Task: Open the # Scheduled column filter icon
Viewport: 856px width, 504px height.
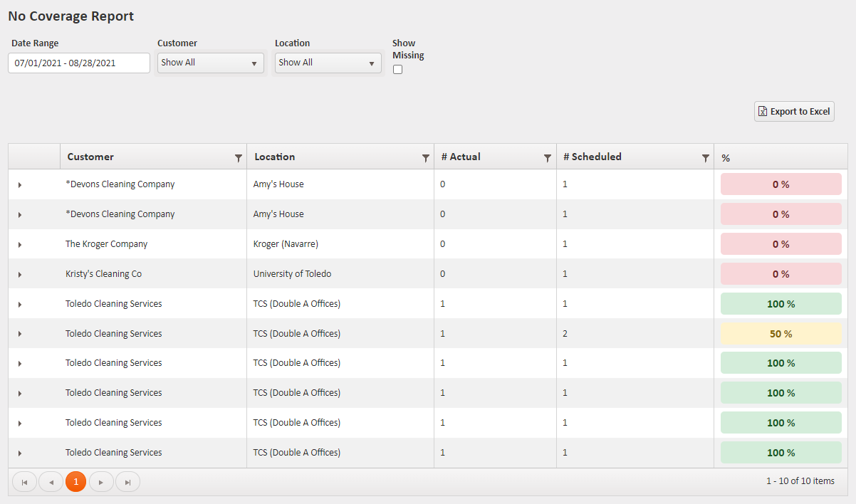Action: pos(706,158)
